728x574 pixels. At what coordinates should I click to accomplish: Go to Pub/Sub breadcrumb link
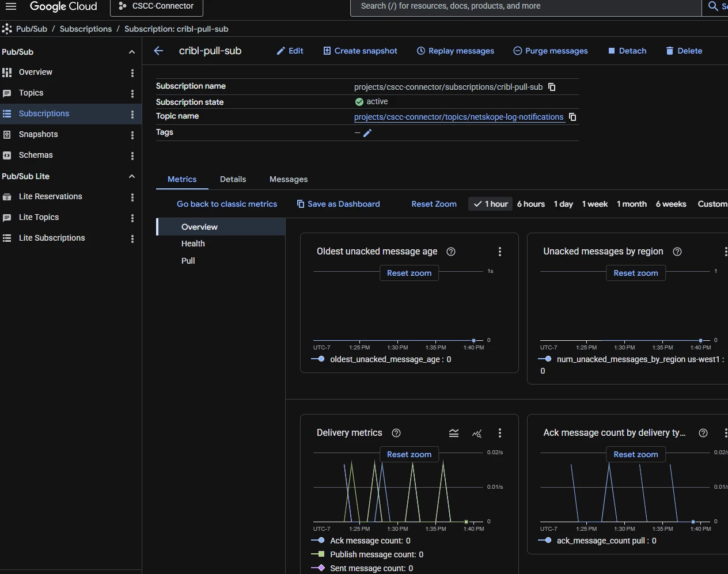[x=32, y=29]
